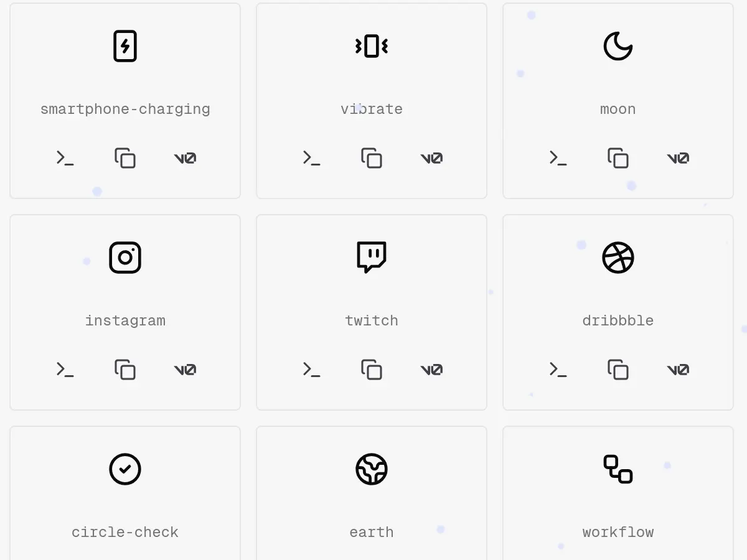Open dribbble icon in v0
Image resolution: width=747 pixels, height=560 pixels.
678,370
